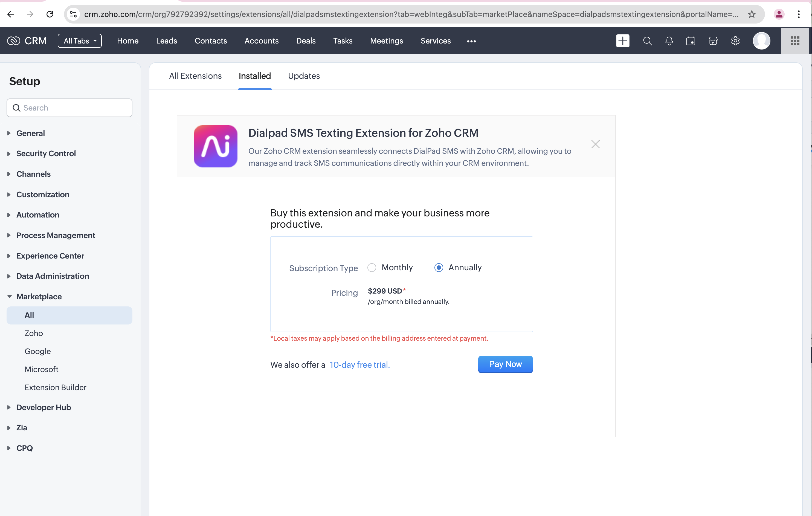Click the browser forward arrow
This screenshot has width=812, height=516.
(x=30, y=14)
